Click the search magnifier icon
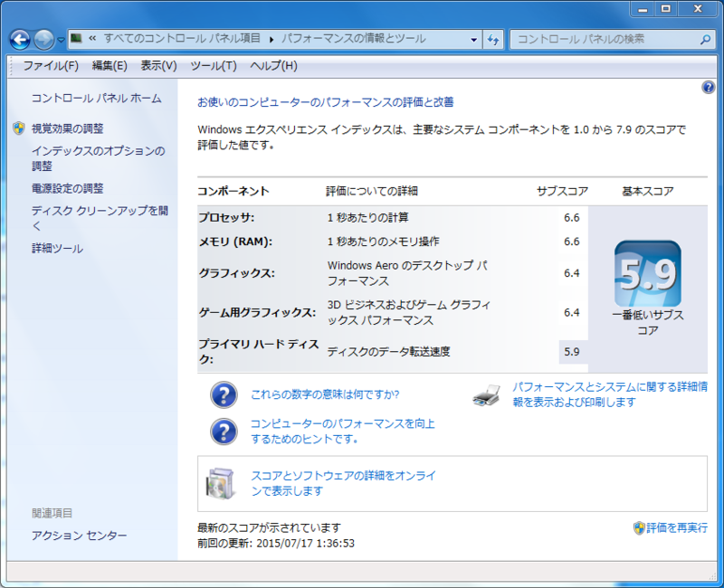 (705, 40)
